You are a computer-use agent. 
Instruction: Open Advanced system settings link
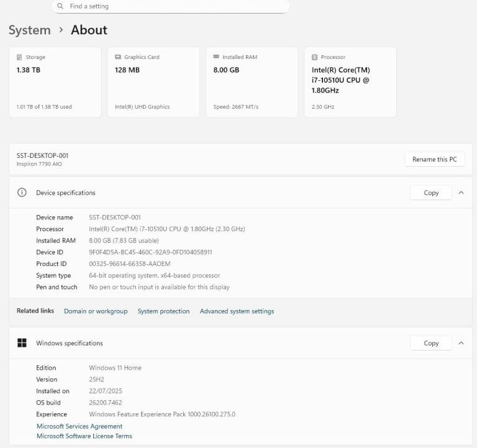coord(237,311)
